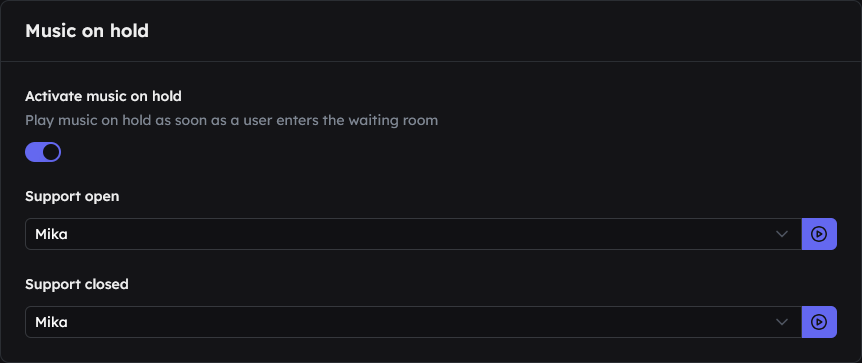The height and width of the screenshot is (363, 862).
Task: Preview the Support open hold music
Action: tap(819, 234)
